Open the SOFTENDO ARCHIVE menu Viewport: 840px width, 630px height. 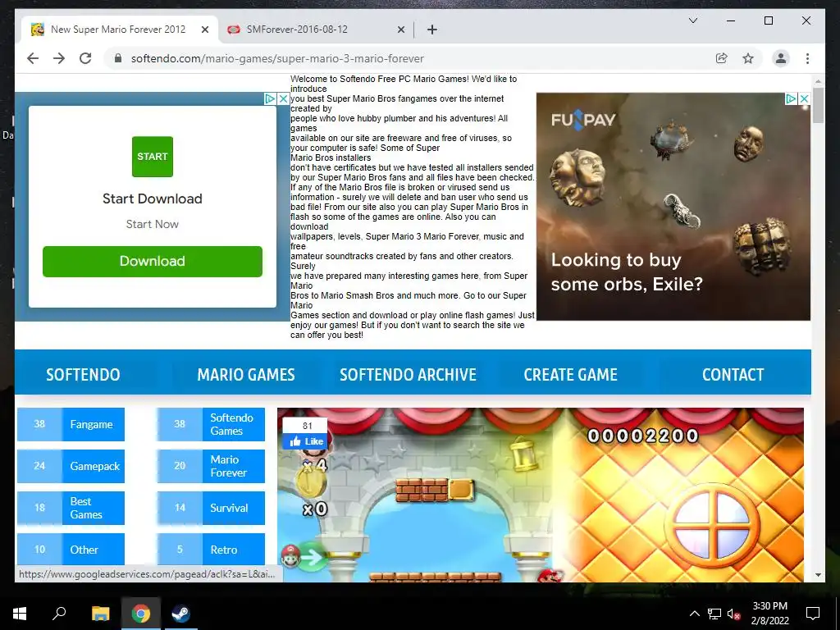pyautogui.click(x=408, y=374)
